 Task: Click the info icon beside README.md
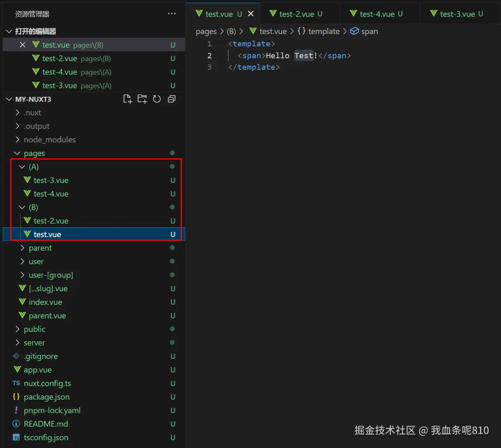click(x=16, y=424)
